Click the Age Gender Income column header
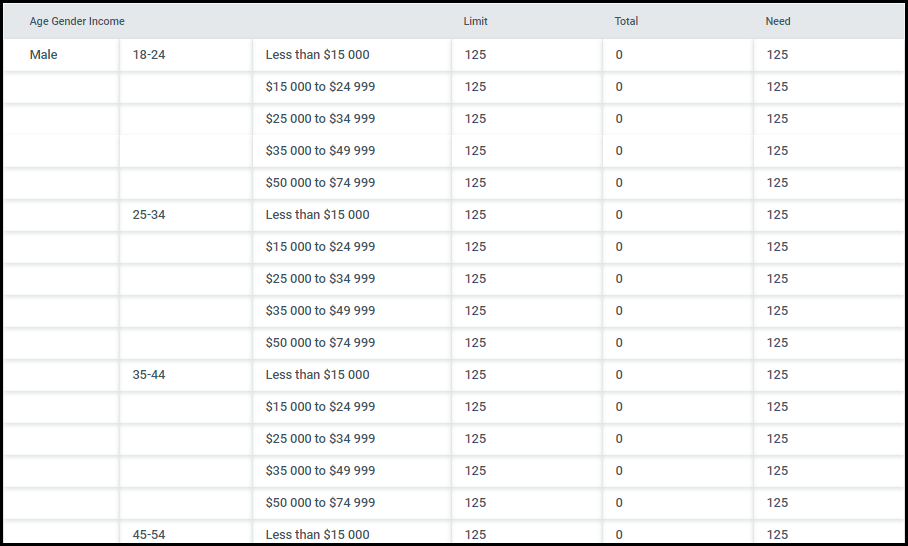 (77, 21)
